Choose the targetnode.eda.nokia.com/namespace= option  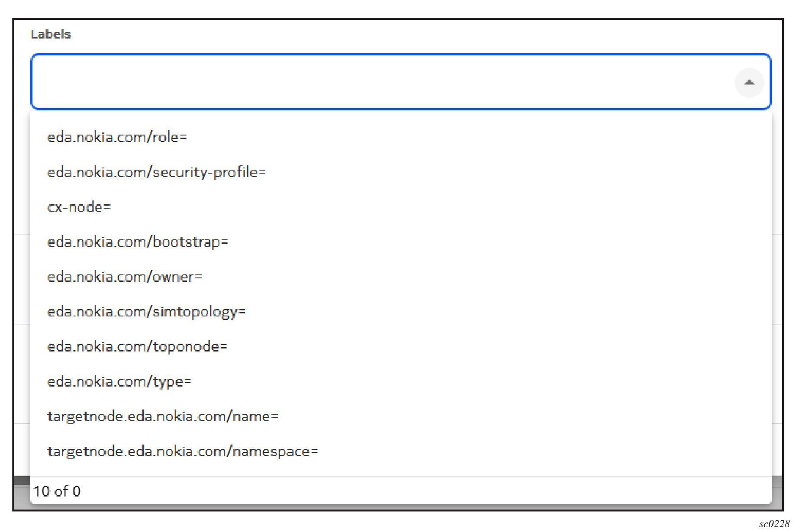tap(183, 451)
